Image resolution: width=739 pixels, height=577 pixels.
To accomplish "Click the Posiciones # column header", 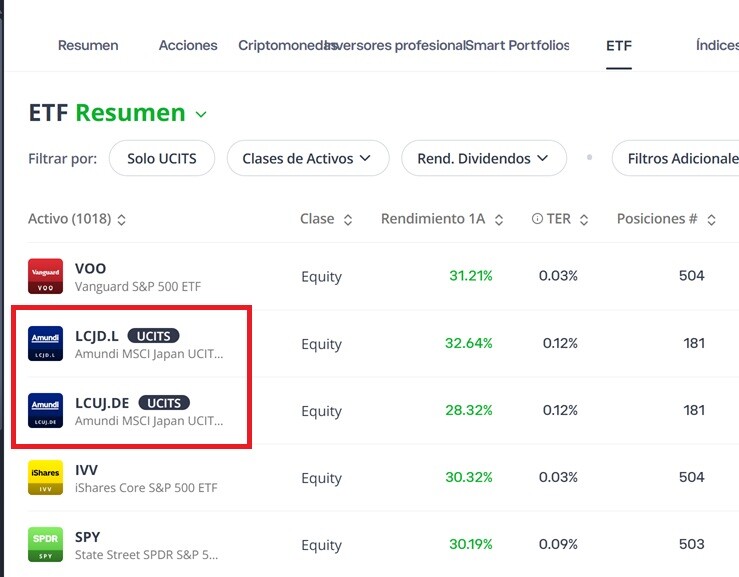I will tap(657, 219).
